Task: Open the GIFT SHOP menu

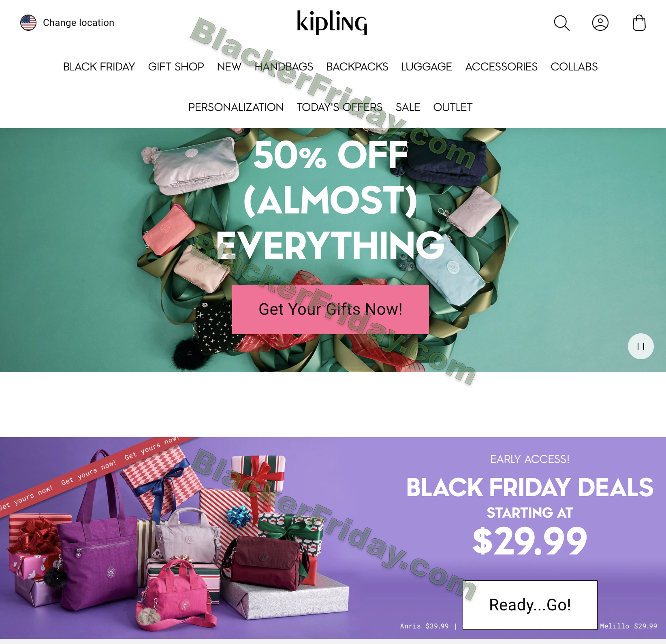Action: point(176,67)
